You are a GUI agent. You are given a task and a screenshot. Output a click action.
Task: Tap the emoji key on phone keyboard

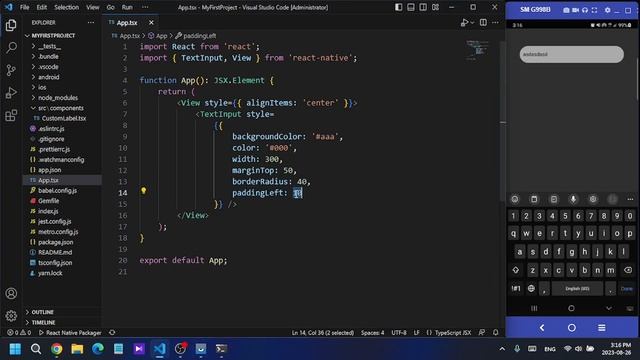[515, 199]
